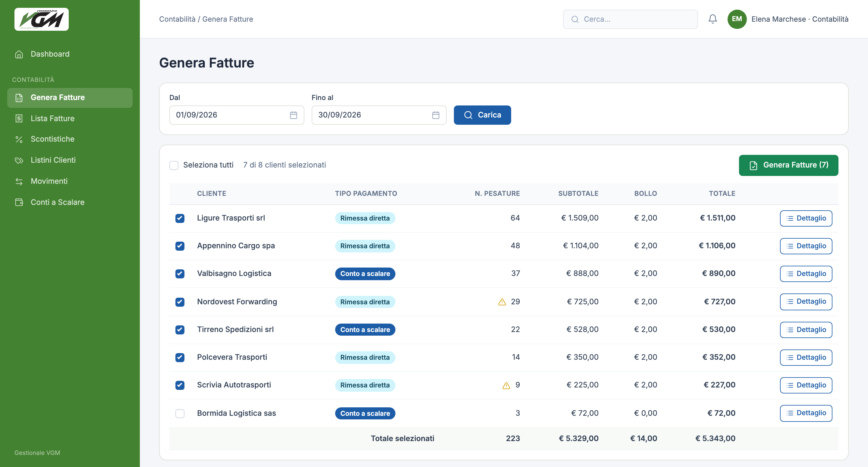Click the Genera Fatture (7) button
The height and width of the screenshot is (467, 868).
(x=788, y=165)
